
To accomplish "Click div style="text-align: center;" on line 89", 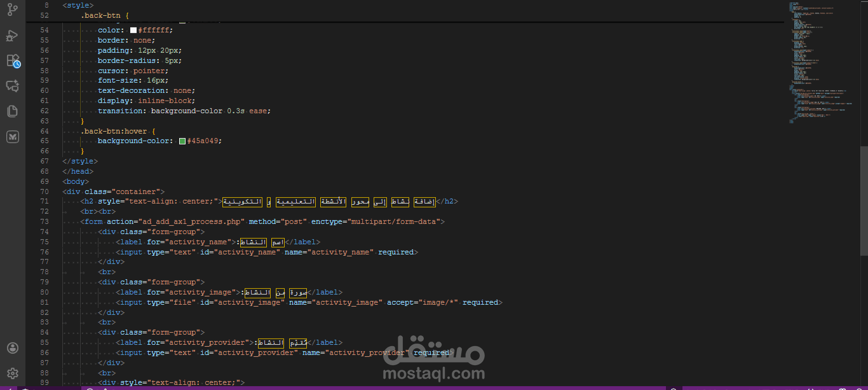I will pyautogui.click(x=171, y=383).
